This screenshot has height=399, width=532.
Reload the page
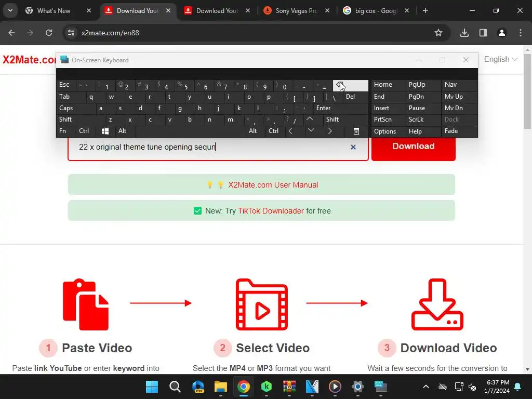pos(49,33)
